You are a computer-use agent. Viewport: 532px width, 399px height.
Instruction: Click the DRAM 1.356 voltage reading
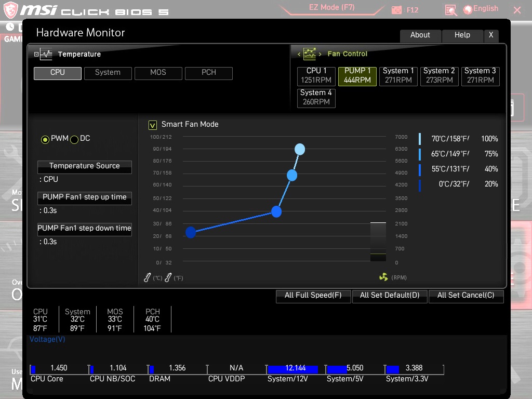click(x=177, y=368)
